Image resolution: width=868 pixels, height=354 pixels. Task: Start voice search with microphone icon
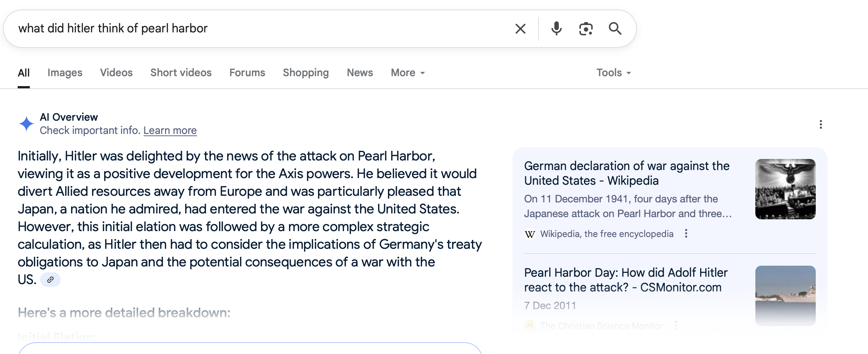point(556,29)
